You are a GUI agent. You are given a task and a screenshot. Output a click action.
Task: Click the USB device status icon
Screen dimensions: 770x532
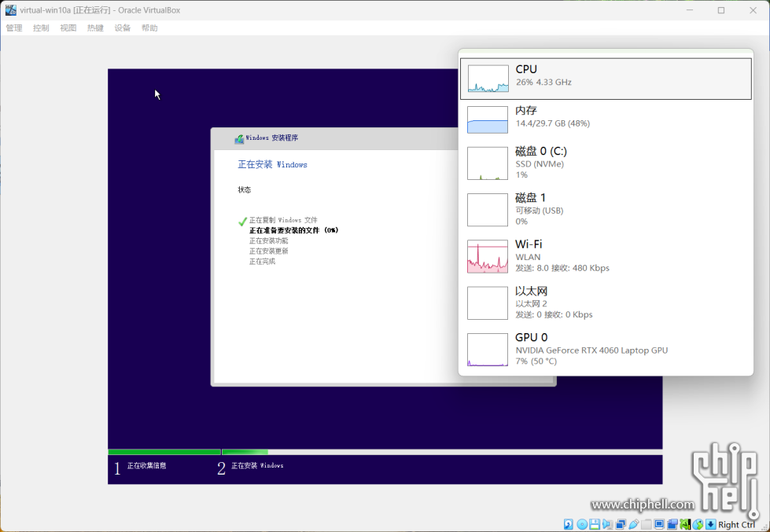tap(633, 524)
